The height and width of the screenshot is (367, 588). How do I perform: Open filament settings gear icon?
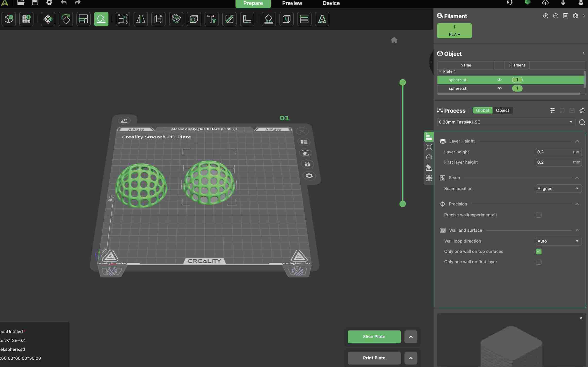coord(576,16)
